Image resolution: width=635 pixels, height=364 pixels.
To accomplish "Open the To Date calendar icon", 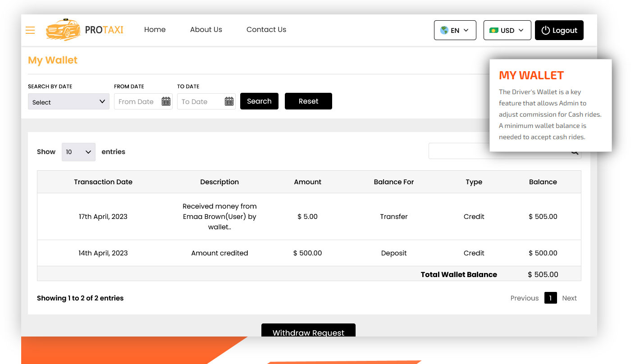I will 229,101.
